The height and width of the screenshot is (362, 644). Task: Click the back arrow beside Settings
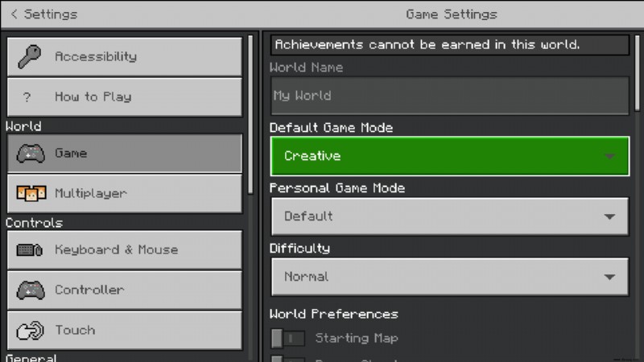(14, 14)
